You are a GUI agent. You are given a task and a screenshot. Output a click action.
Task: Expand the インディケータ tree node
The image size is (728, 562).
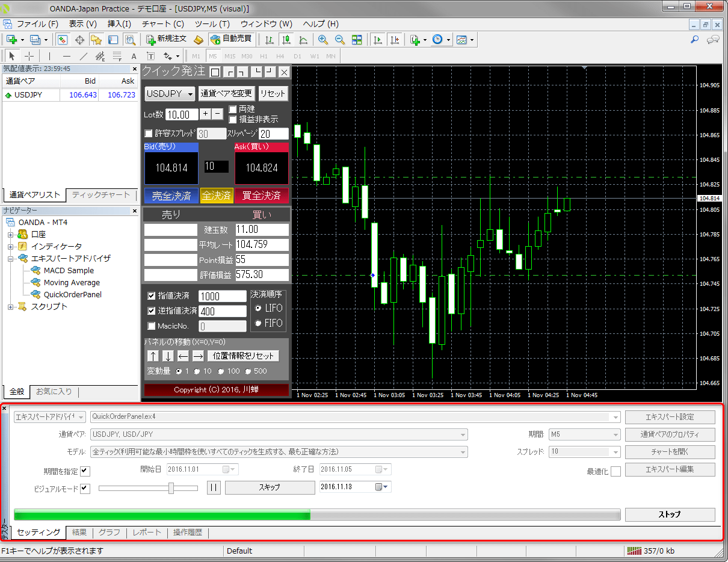pos(10,246)
